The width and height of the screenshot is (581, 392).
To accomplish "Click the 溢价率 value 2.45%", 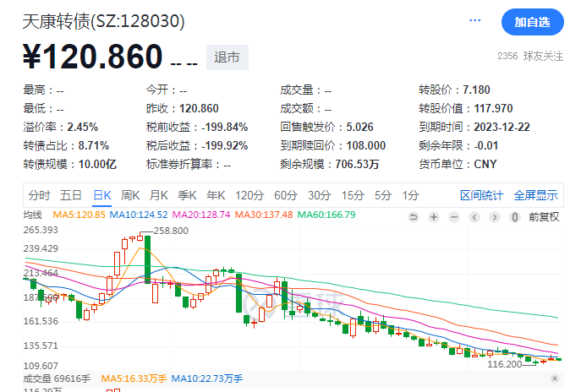I will pos(83,127).
